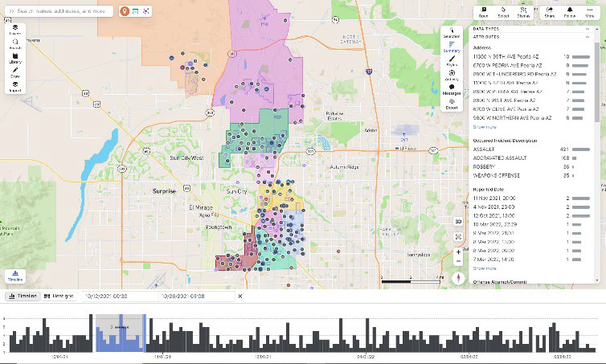Image resolution: width=606 pixels, height=364 pixels.
Task: Click the Search tool icon in left toolbar
Action: coord(16,43)
